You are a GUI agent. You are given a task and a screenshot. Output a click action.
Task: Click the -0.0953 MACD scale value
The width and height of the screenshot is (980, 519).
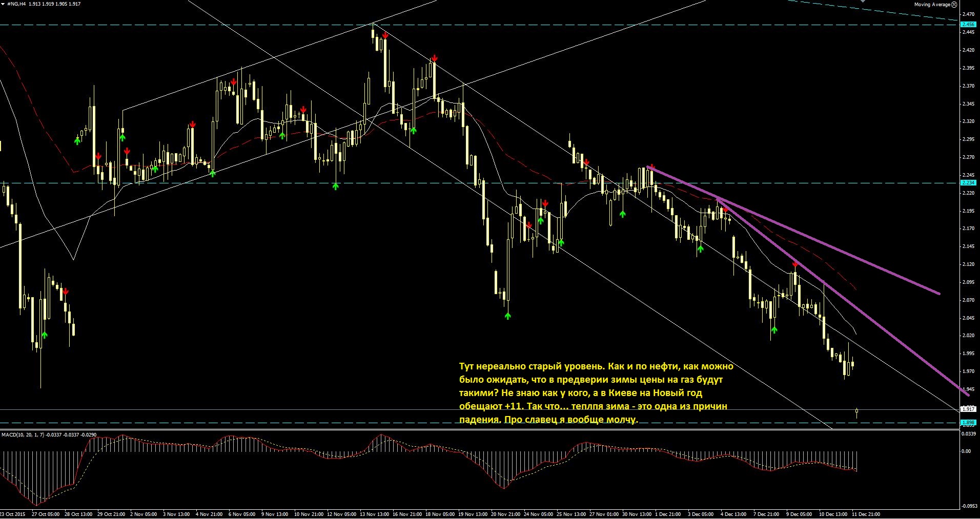pos(969,506)
